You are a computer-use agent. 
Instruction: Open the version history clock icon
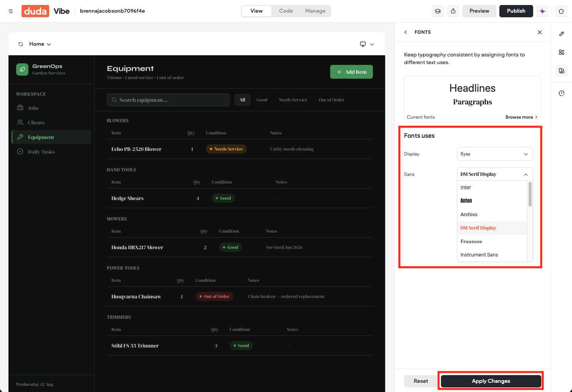click(x=562, y=93)
